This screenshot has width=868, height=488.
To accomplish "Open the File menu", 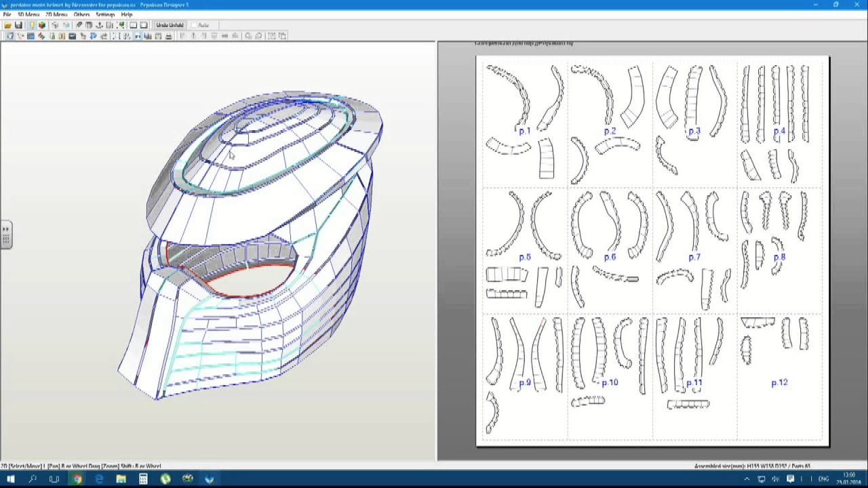I will (7, 14).
